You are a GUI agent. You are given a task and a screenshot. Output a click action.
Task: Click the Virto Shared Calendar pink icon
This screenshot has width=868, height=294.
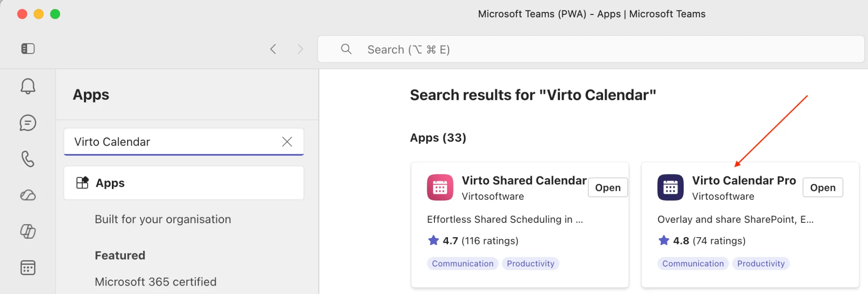(440, 187)
